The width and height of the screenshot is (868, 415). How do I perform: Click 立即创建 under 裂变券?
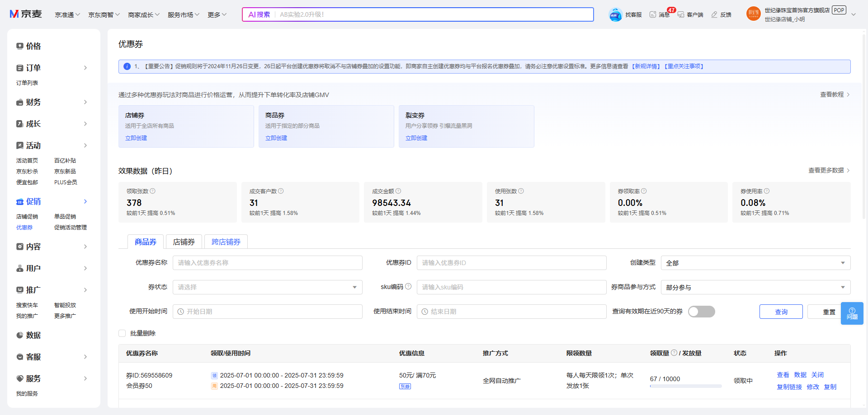[x=416, y=138]
